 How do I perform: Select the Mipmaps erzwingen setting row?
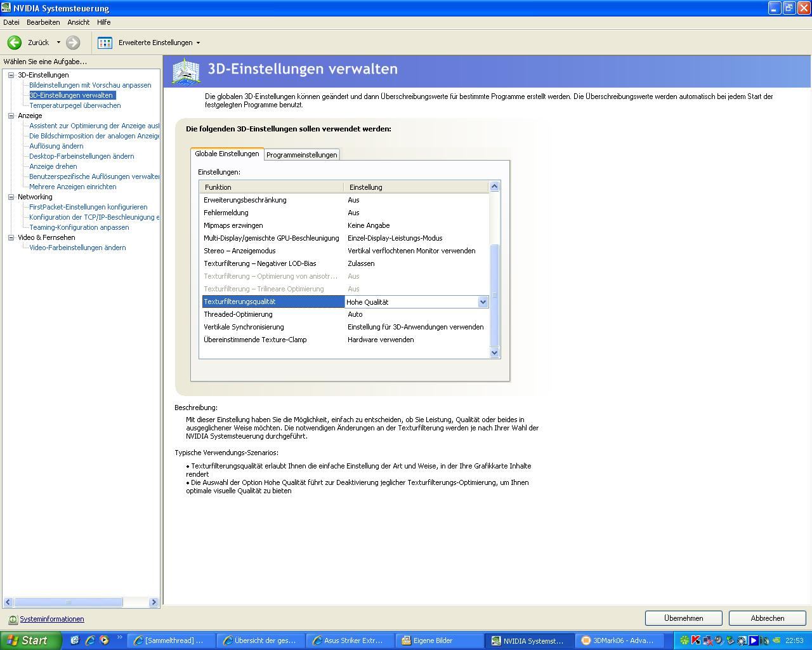pyautogui.click(x=344, y=225)
